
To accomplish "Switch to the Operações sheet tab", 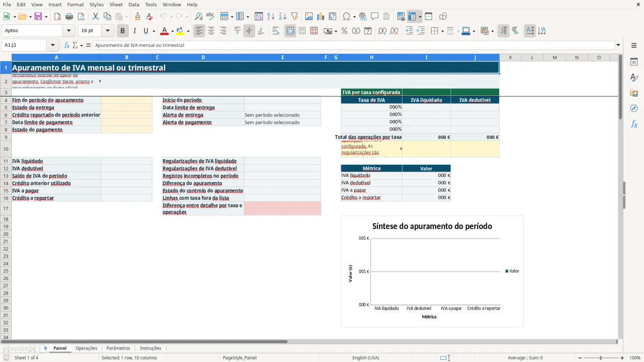I will [86, 349].
